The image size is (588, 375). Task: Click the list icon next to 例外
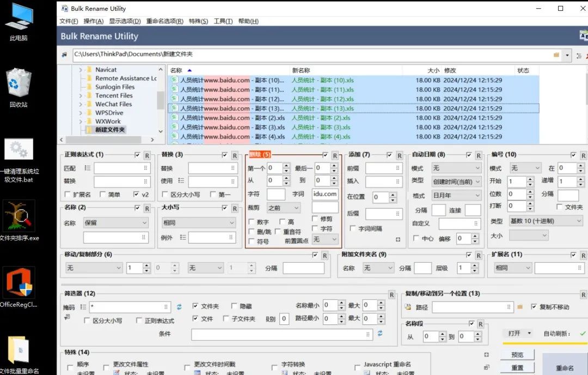(x=182, y=237)
